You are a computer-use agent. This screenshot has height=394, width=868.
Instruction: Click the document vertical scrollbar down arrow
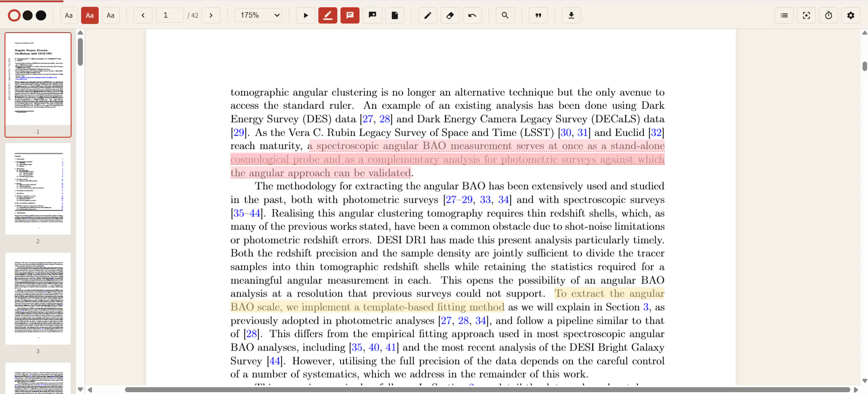[x=864, y=381]
